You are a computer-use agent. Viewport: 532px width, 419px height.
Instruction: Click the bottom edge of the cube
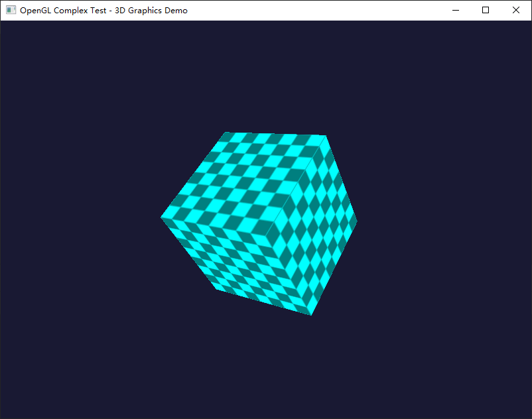(x=265, y=302)
